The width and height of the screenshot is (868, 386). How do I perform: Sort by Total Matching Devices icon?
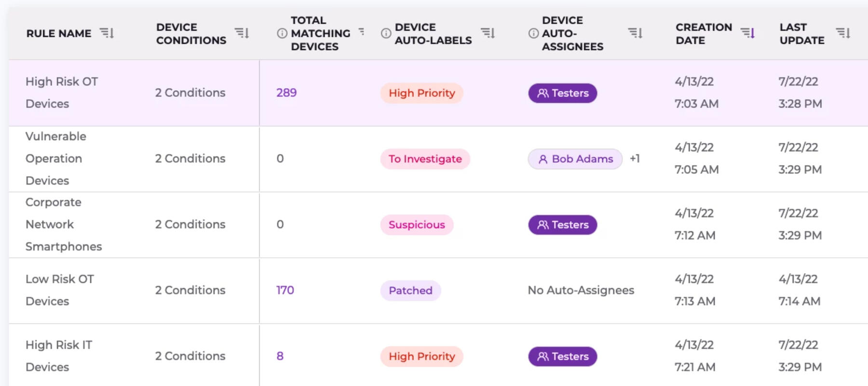tap(361, 32)
